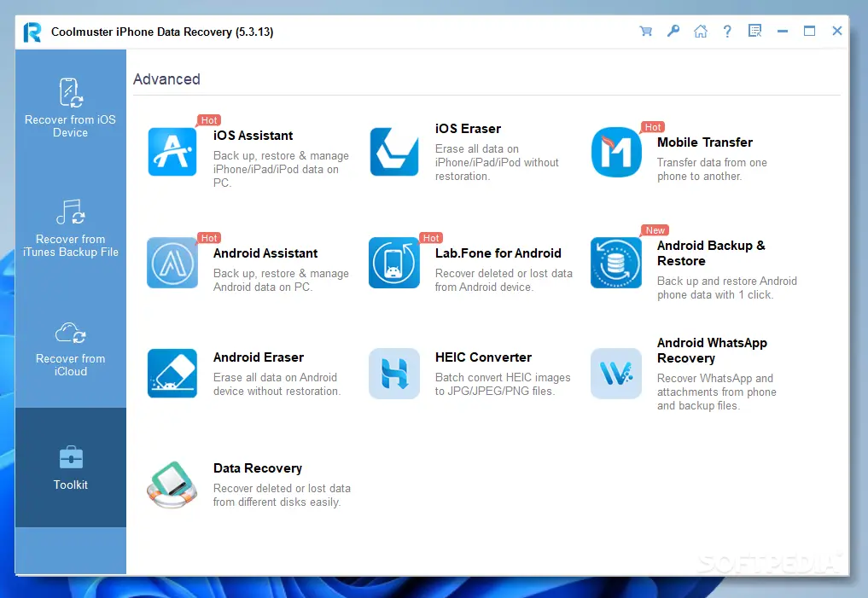Select the HEIC Converter icon
The width and height of the screenshot is (868, 598).
394,374
